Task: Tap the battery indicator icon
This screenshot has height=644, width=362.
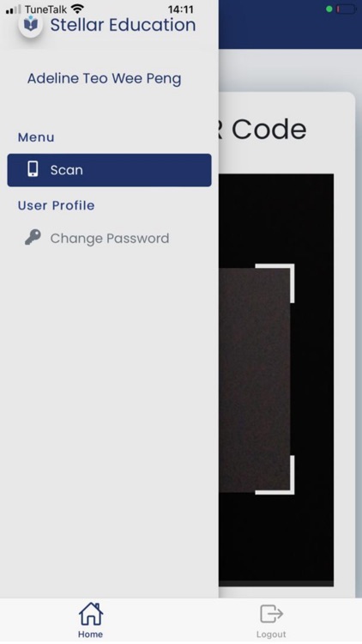Action: (345, 9)
